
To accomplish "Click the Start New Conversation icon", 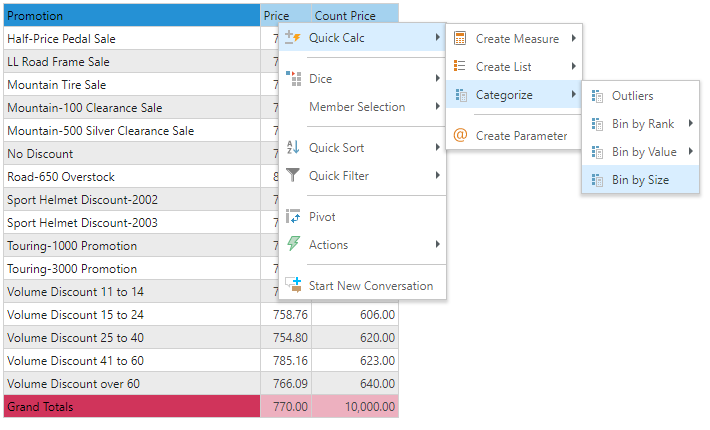I will point(293,286).
